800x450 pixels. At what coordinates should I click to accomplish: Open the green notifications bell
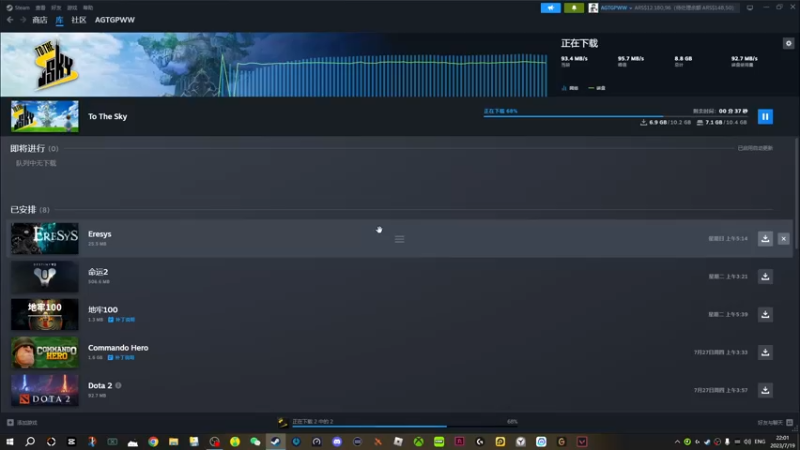[x=573, y=8]
